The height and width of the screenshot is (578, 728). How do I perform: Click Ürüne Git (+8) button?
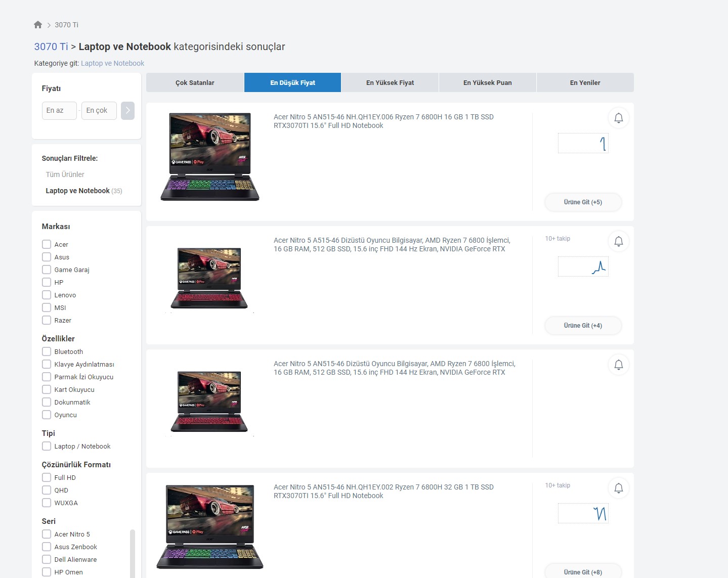(x=583, y=571)
